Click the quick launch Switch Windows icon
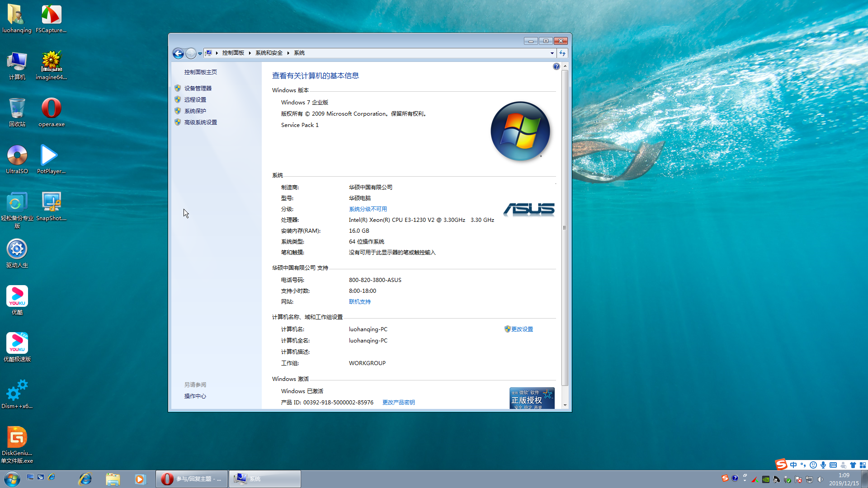The image size is (868, 488). [41, 477]
